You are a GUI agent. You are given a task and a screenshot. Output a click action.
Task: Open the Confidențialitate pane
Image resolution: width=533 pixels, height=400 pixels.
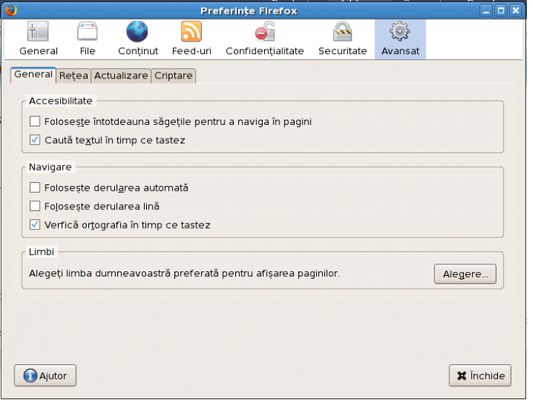click(264, 39)
